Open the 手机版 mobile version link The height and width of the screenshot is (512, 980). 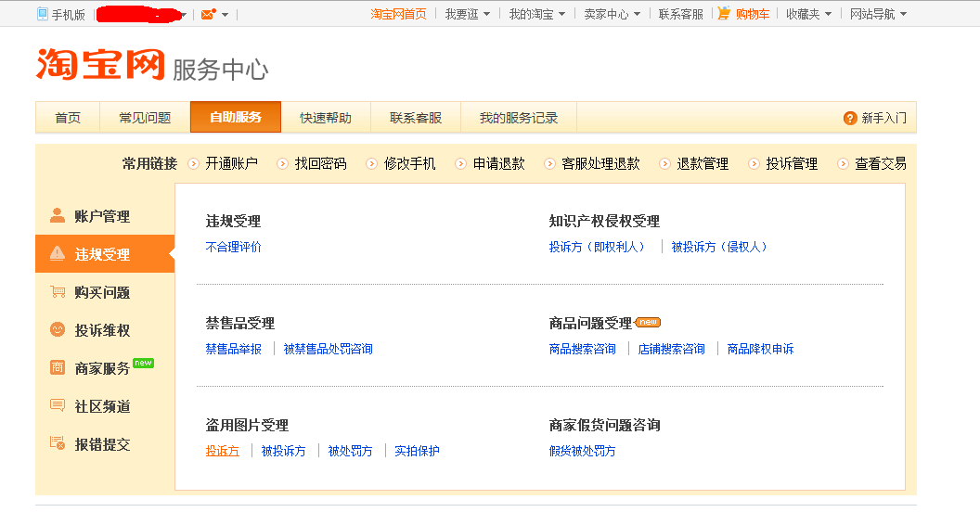coord(68,14)
